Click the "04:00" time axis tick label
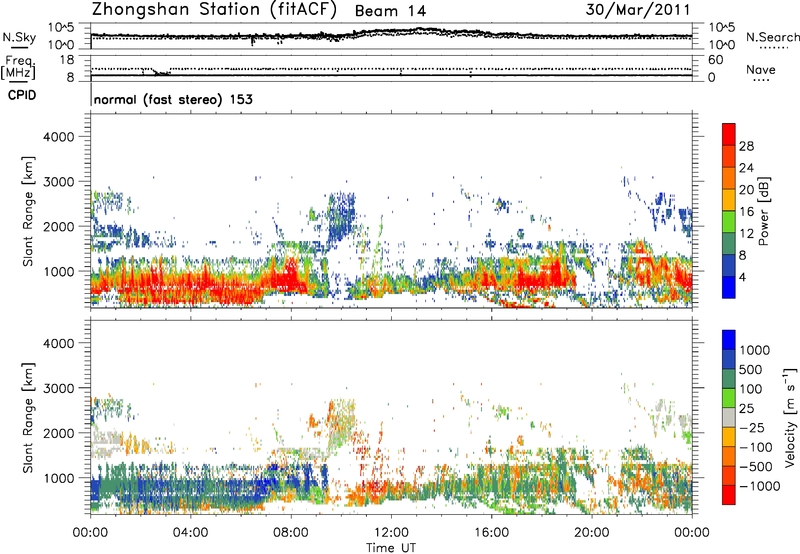Viewport: 800px width, 554px height. [191, 533]
